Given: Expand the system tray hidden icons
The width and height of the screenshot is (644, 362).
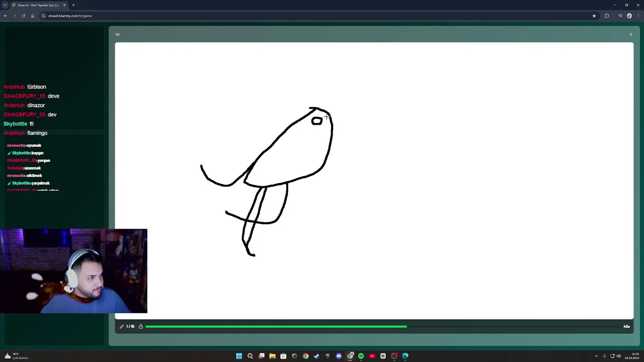Looking at the screenshot, I should (x=596, y=356).
